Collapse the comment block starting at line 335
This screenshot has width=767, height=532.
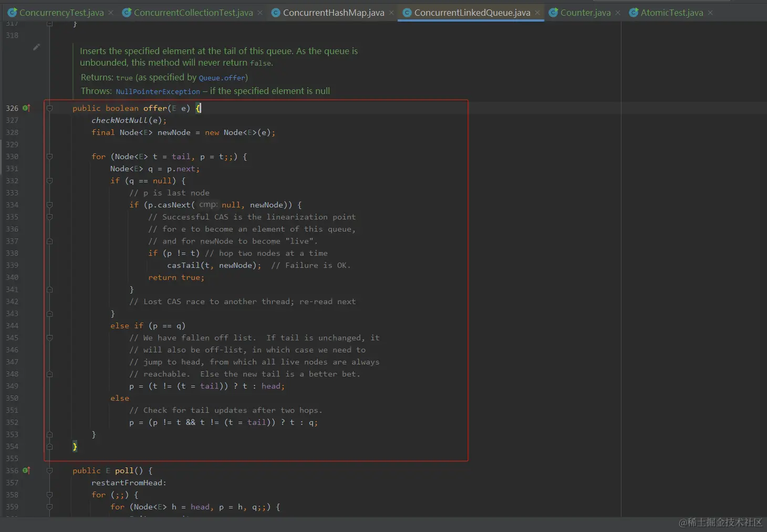[x=49, y=217]
